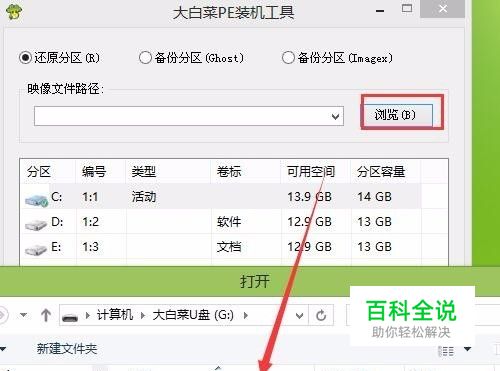Image resolution: width=500 pixels, height=371 pixels.
Task: Maximize the 大白菜PE装机工具 window
Action: (x=407, y=9)
